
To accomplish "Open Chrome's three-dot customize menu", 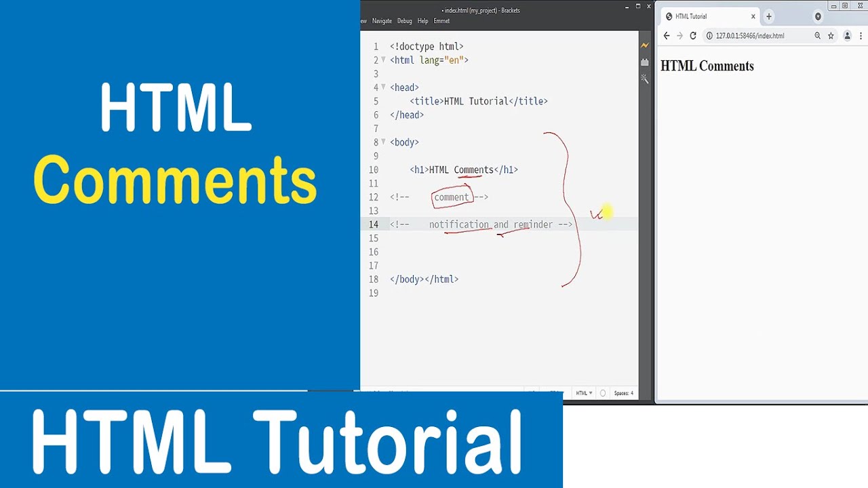I will [861, 35].
